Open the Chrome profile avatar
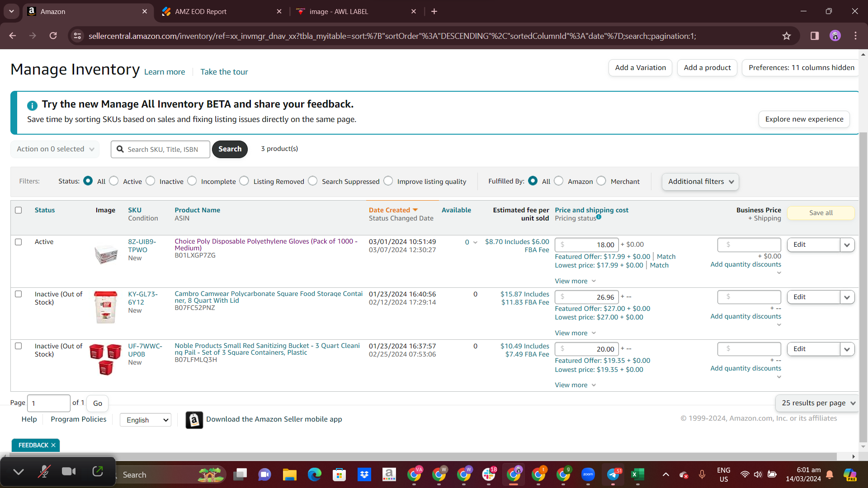 pos(835,36)
